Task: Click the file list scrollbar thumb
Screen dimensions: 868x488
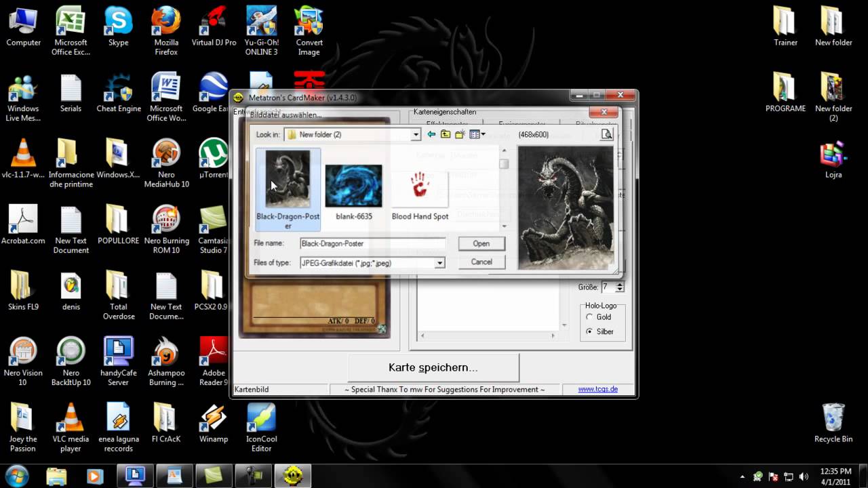Action: click(x=504, y=164)
